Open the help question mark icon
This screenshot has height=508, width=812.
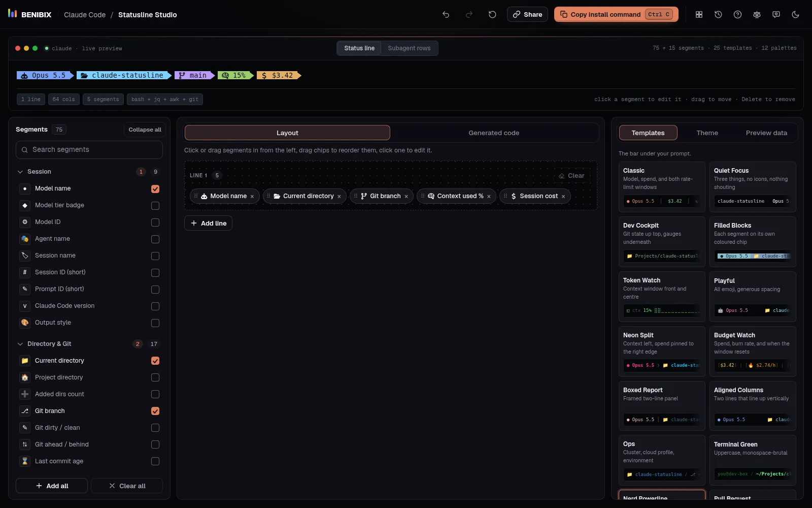pos(737,15)
